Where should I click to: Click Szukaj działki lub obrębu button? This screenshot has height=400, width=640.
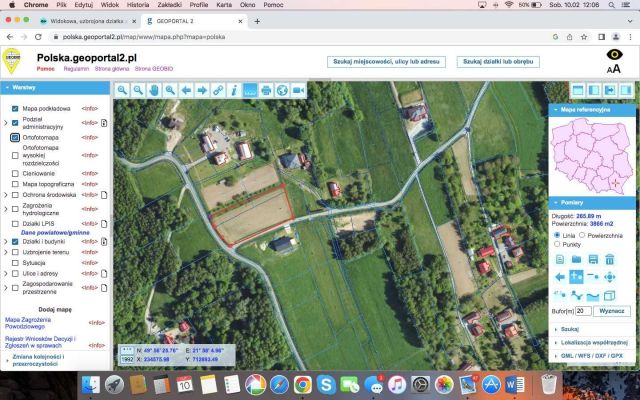pyautogui.click(x=498, y=62)
